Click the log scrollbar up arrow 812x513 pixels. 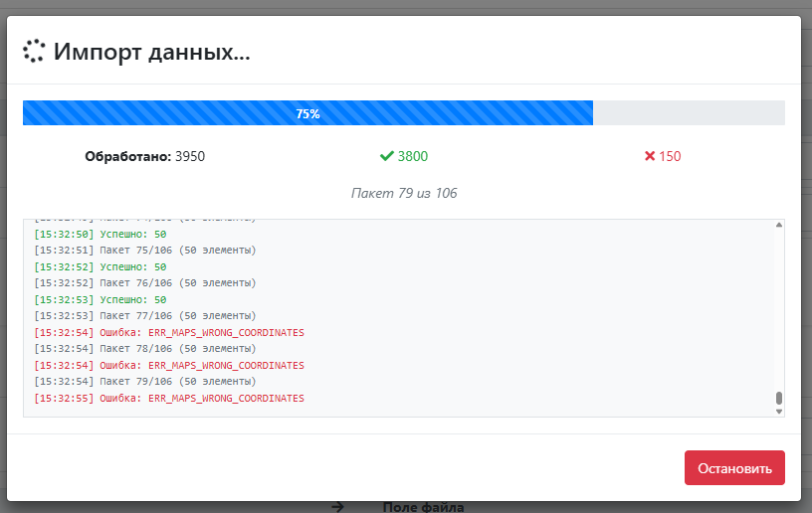(778, 226)
